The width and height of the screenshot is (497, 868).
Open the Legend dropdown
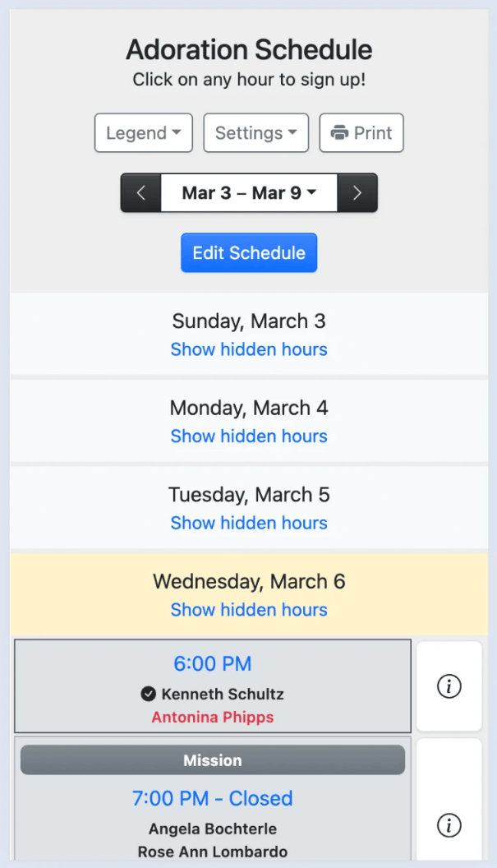pos(143,132)
